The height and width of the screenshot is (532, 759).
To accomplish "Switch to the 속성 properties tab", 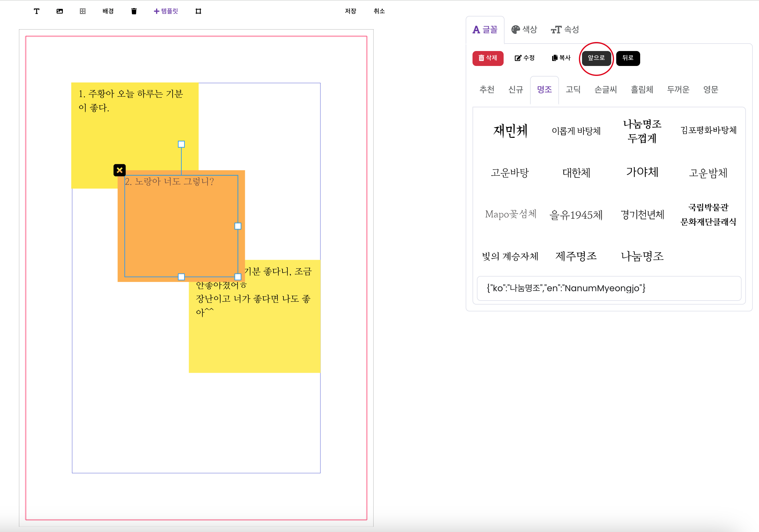I will point(565,30).
